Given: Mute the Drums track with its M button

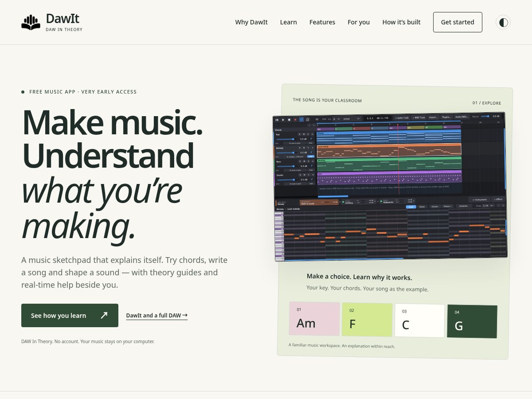Looking at the screenshot, I should pos(305,175).
